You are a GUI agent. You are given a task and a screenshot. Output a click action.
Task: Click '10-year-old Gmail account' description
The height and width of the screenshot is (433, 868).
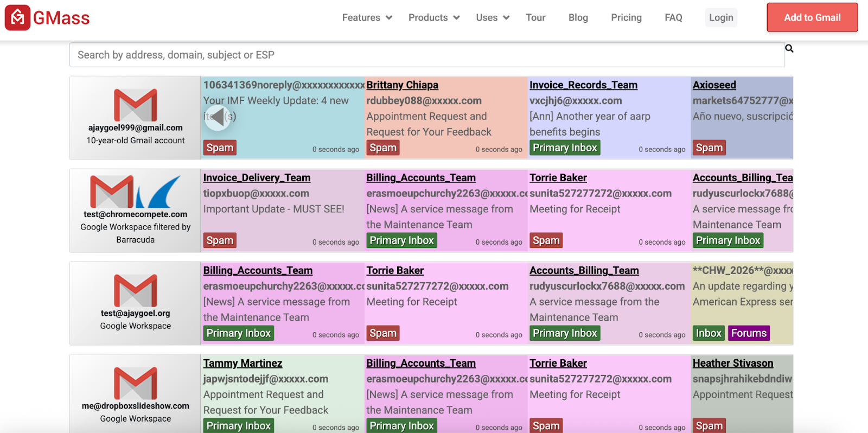(x=136, y=141)
